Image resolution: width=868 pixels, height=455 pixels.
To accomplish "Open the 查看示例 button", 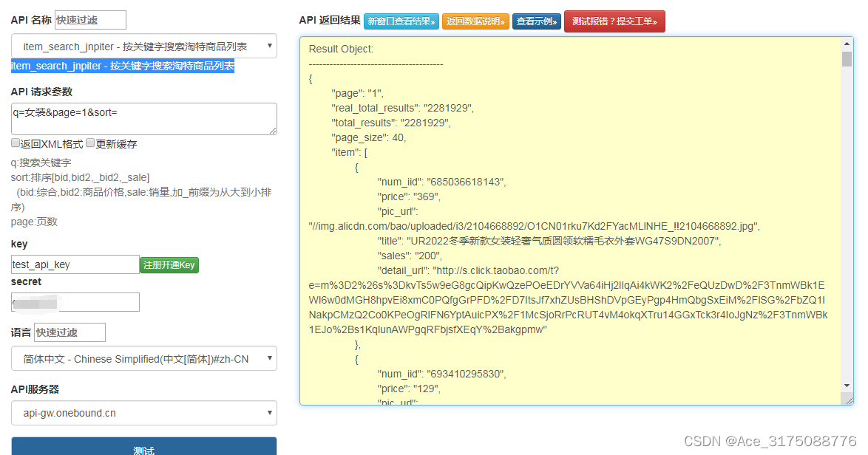I will [x=537, y=21].
